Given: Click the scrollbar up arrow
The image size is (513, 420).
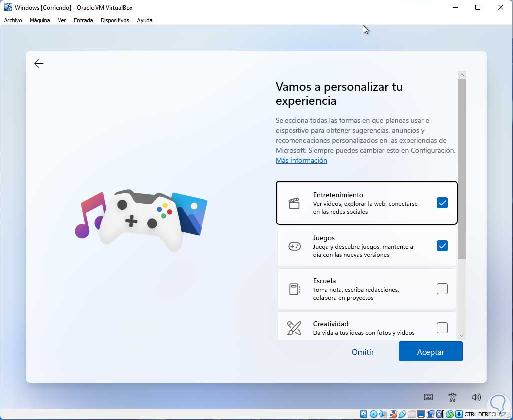Looking at the screenshot, I should (461, 75).
